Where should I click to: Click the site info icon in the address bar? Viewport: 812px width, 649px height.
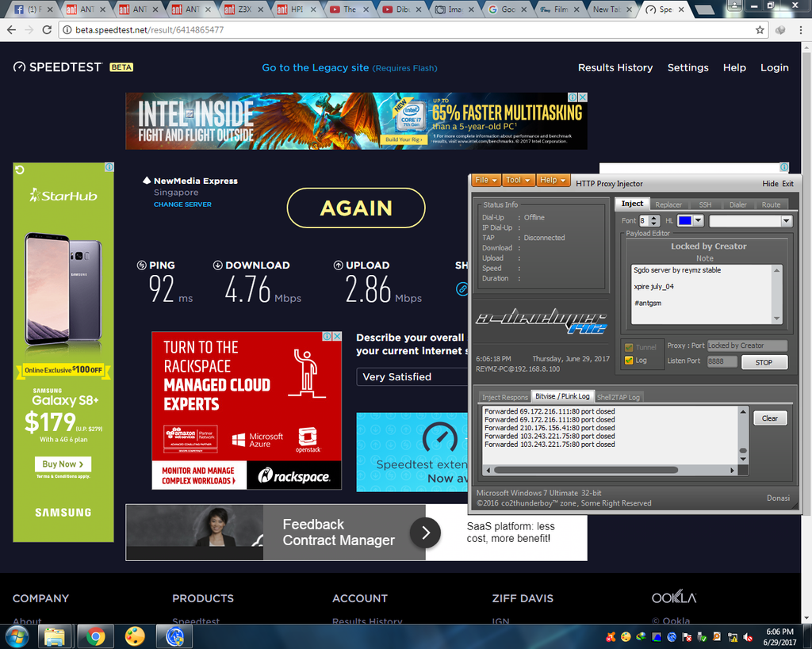pyautogui.click(x=67, y=30)
